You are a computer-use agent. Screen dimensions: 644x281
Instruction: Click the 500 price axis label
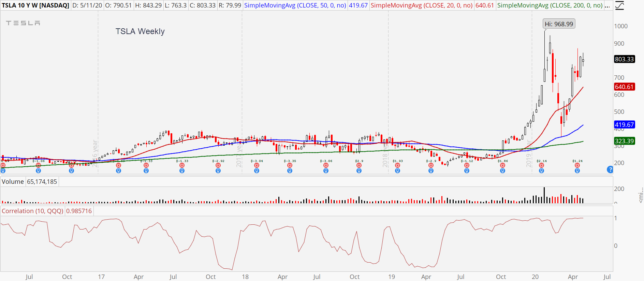619,112
